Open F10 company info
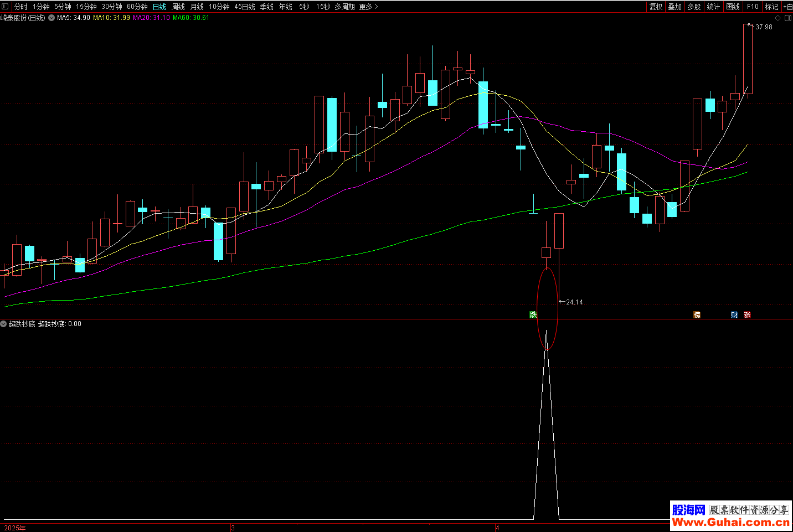The image size is (793, 532). (x=753, y=7)
